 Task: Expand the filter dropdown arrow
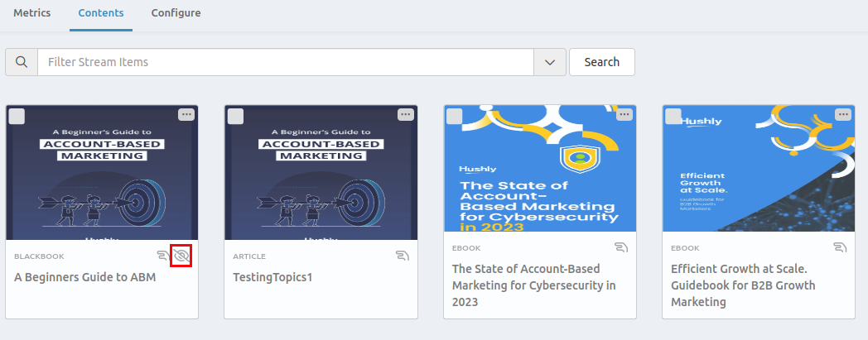(550, 62)
